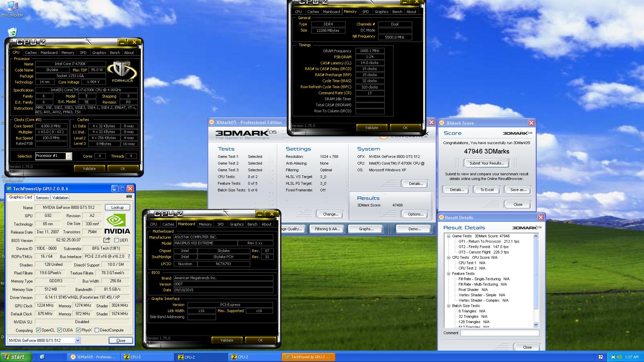This screenshot has height=362, width=644.
Task: Collapse the Batch Size Tests tree node
Action: pos(448,306)
